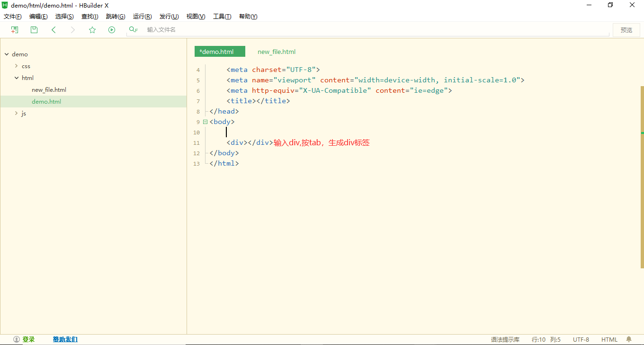Open the 查找(I) menu

click(89, 17)
